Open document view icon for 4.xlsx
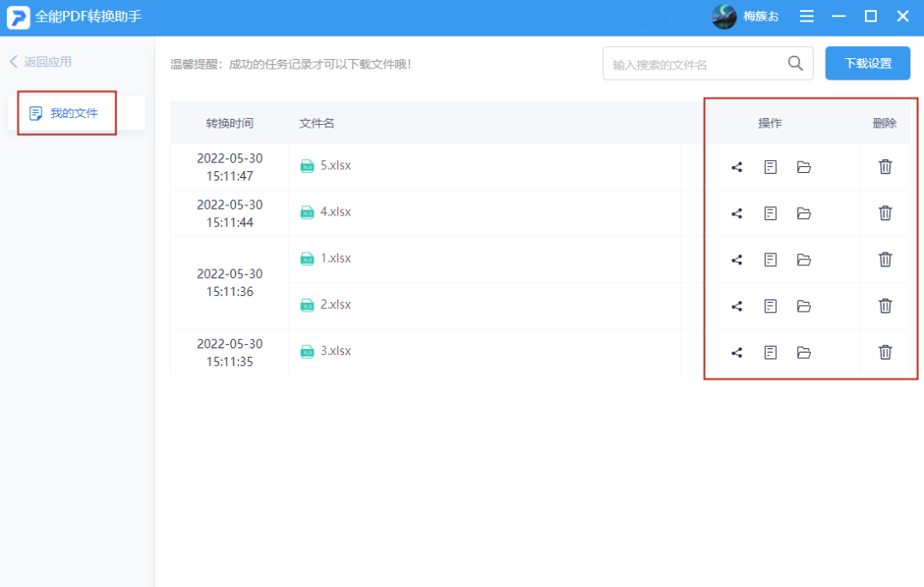The width and height of the screenshot is (924, 587). pos(770,213)
